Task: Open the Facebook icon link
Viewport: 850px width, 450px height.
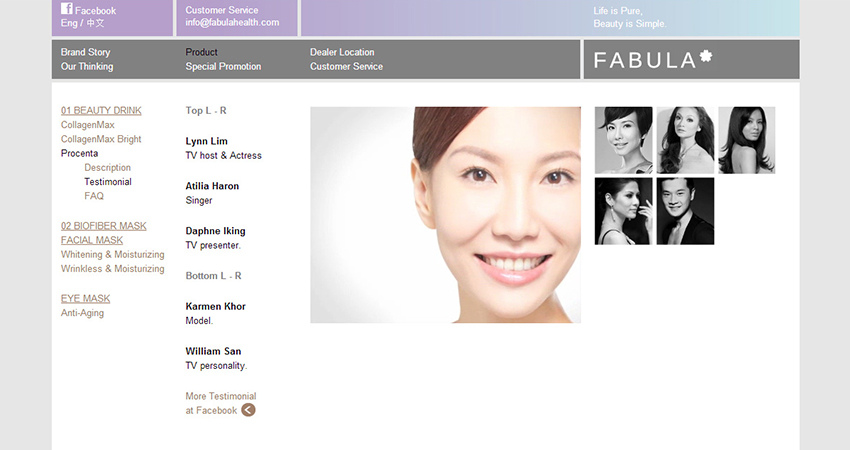Action: click(x=66, y=9)
